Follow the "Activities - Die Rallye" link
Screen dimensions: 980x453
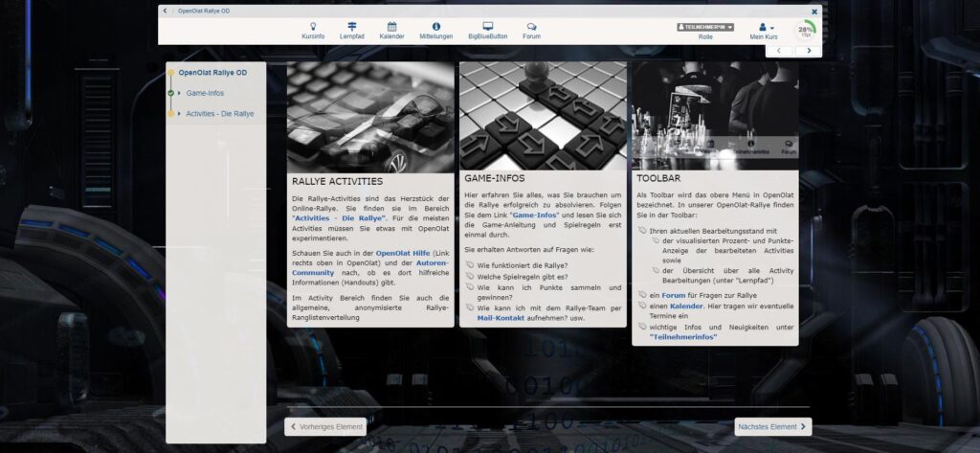coord(340,218)
